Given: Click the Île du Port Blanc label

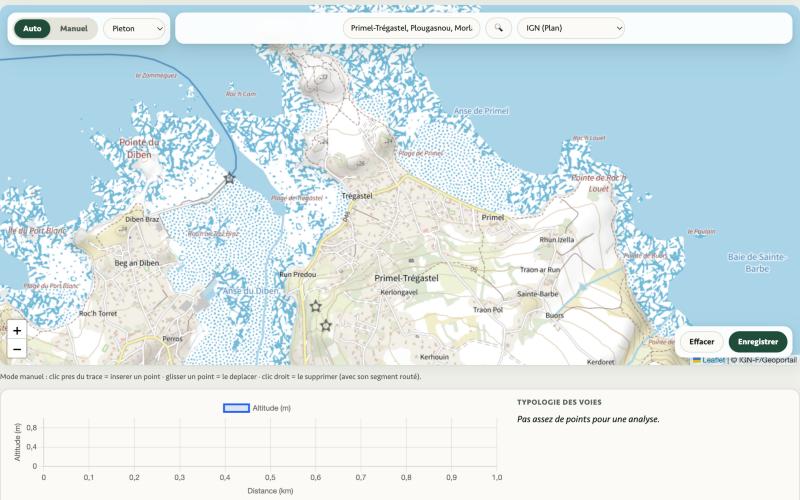Looking at the screenshot, I should click(37, 231).
